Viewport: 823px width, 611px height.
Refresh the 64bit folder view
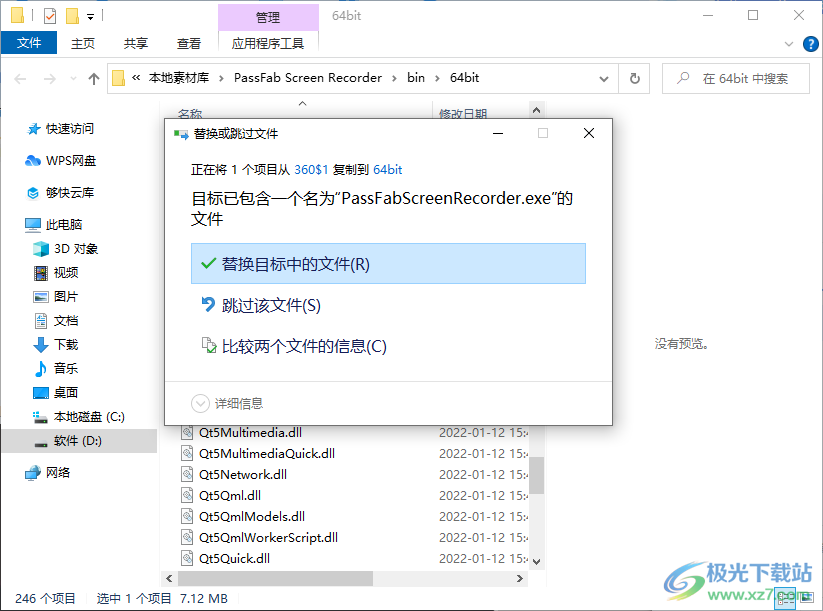pyautogui.click(x=635, y=79)
